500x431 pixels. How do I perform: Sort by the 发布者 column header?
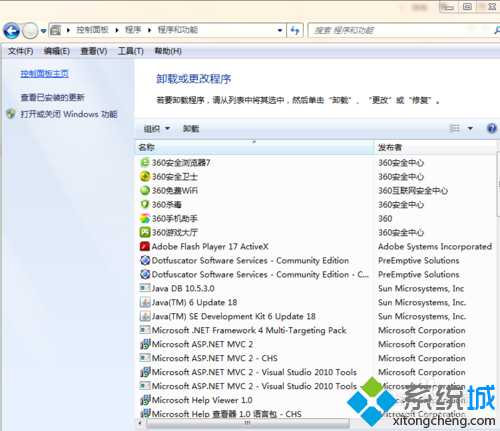435,147
